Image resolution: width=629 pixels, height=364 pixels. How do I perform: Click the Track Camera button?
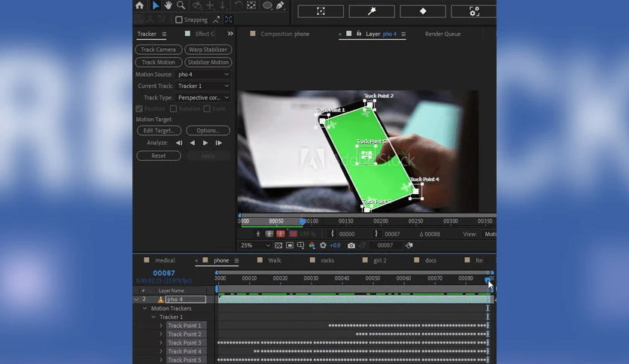[159, 50]
